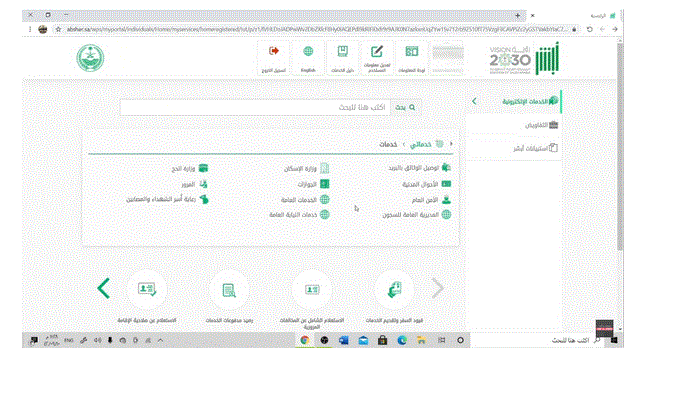Open الجوازات passports service

coord(313,184)
